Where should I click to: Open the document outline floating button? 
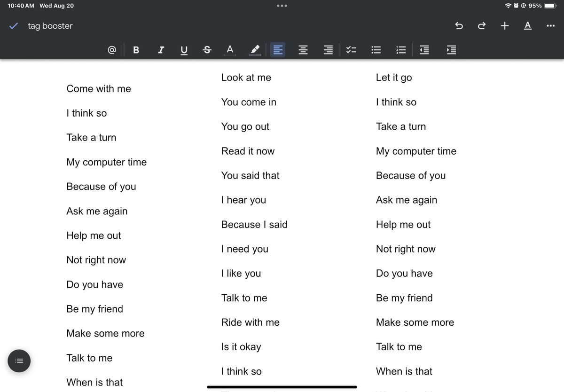point(19,361)
